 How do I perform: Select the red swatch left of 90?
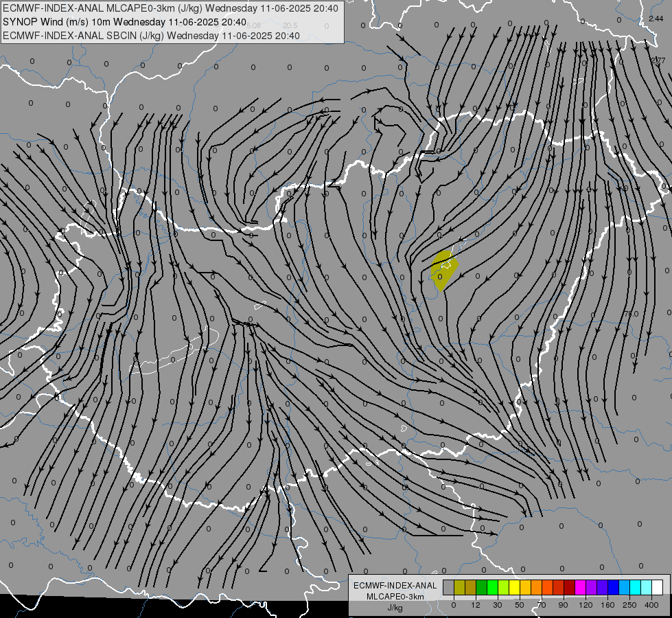(x=559, y=587)
